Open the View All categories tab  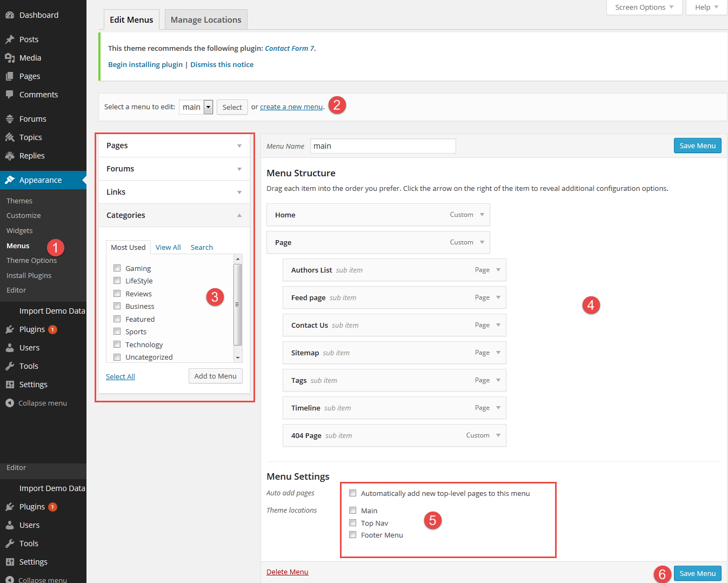168,247
